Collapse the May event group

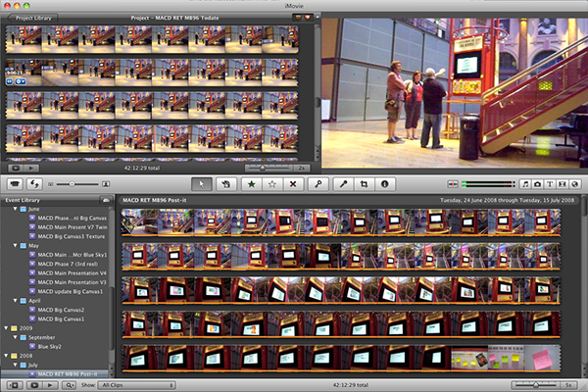16,246
